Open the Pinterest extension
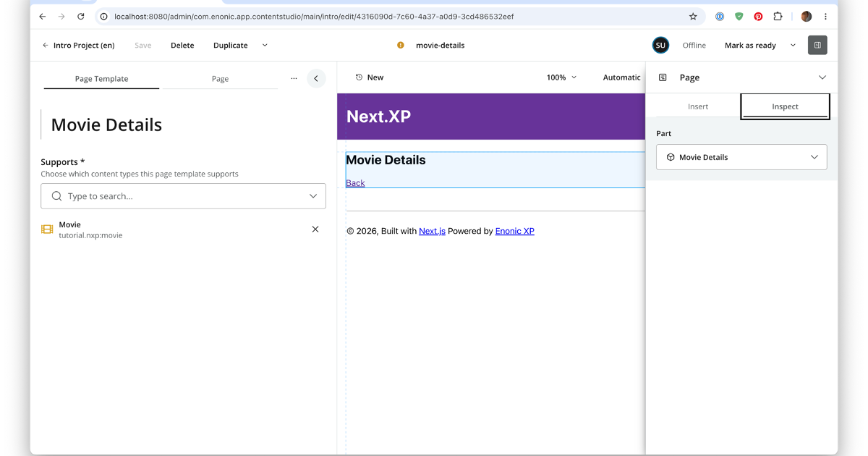This screenshot has width=868, height=456. (x=758, y=16)
